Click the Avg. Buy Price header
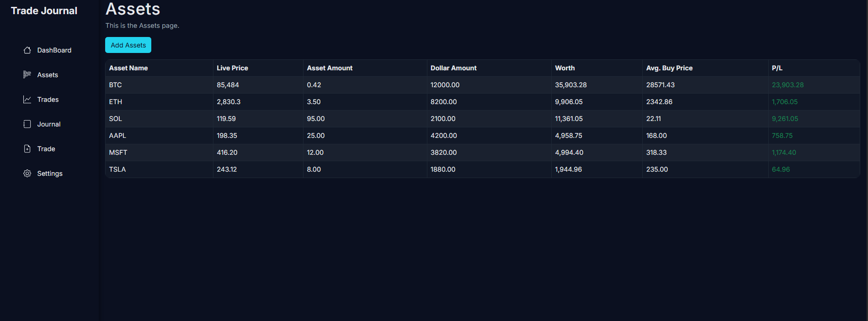The width and height of the screenshot is (868, 321). [669, 68]
